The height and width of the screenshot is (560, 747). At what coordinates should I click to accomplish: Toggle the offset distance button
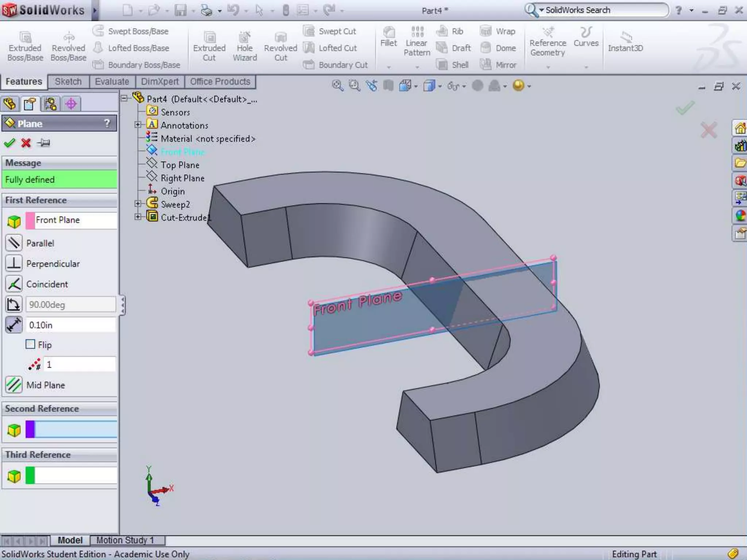[x=14, y=325]
